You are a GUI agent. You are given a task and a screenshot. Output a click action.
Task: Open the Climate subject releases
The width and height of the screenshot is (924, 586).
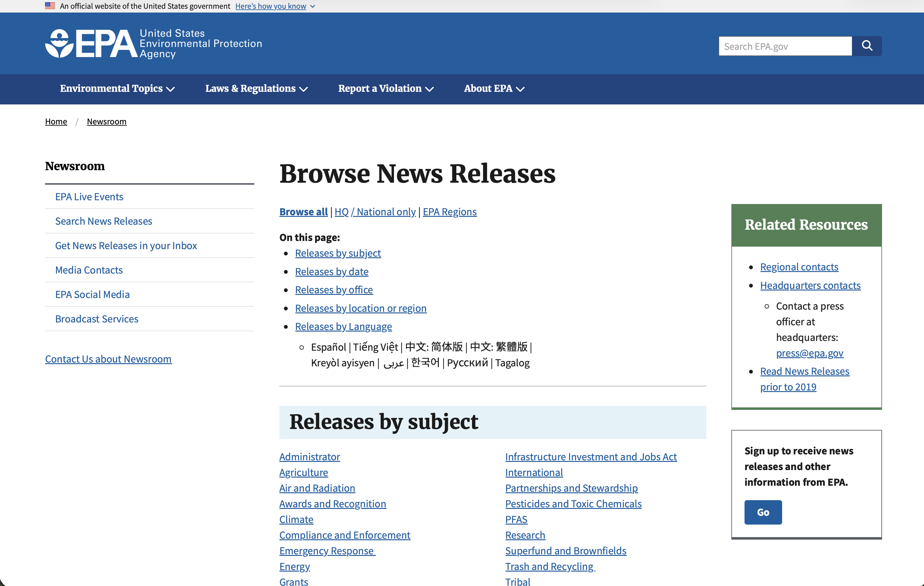click(x=296, y=519)
